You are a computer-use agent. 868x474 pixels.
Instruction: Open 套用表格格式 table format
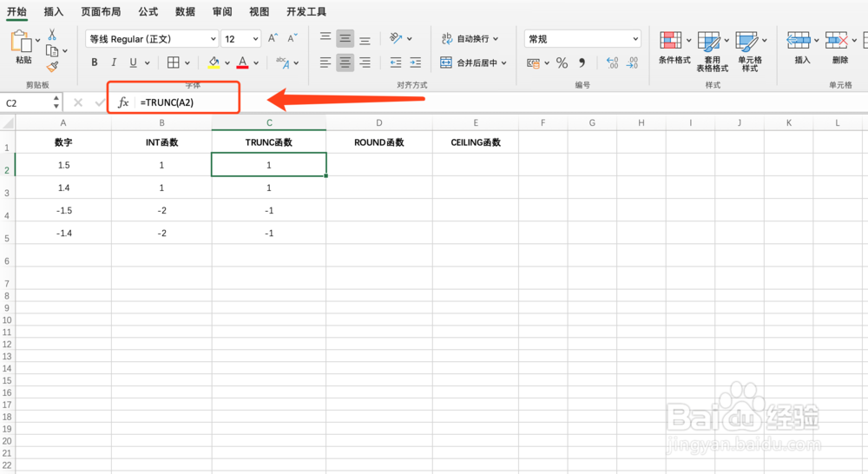(x=713, y=51)
